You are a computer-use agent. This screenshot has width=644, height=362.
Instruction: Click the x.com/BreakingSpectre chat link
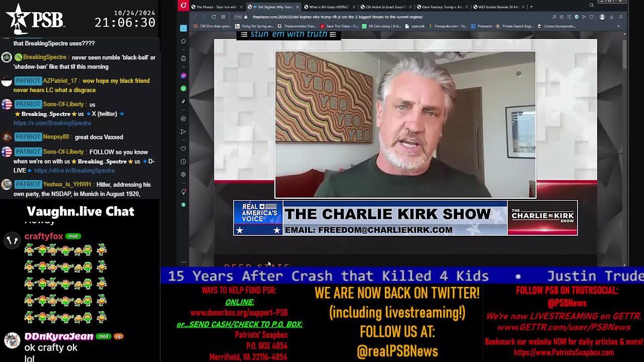click(52, 123)
